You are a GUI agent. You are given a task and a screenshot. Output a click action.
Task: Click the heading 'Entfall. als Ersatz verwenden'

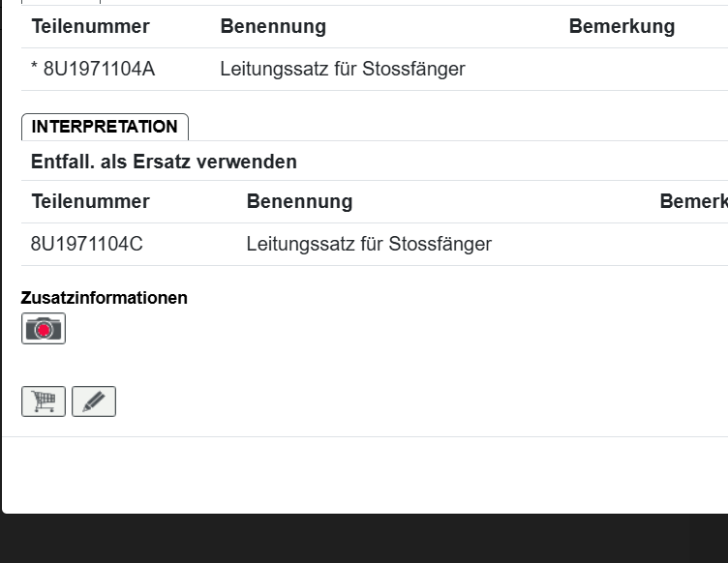tap(164, 162)
